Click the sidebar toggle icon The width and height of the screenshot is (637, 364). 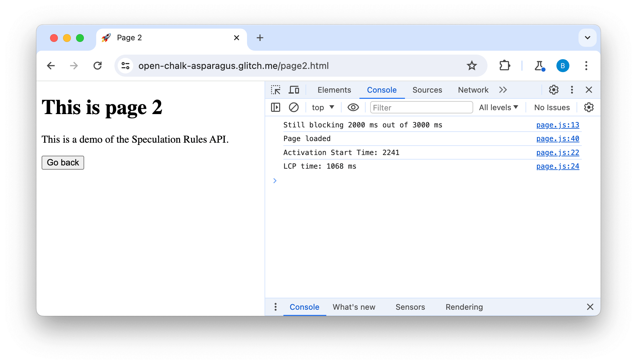coord(276,108)
